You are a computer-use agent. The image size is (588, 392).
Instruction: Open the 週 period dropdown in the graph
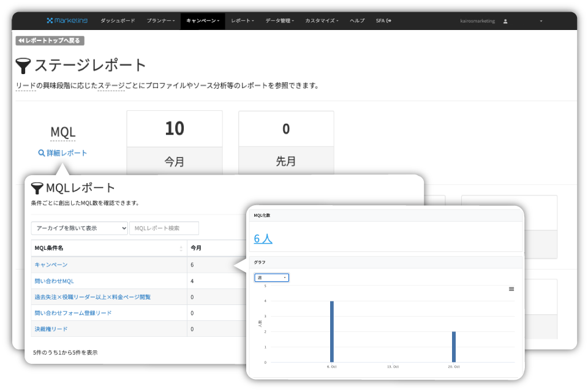(x=272, y=277)
